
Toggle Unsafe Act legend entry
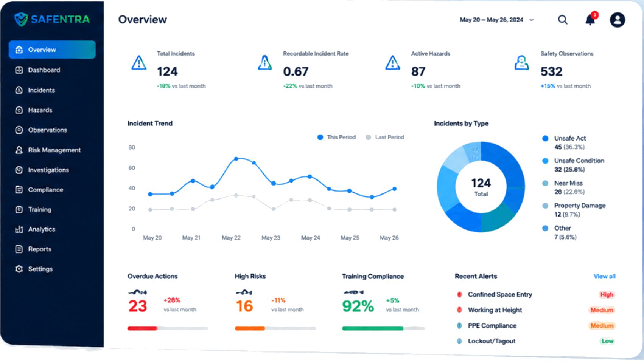pyautogui.click(x=564, y=142)
